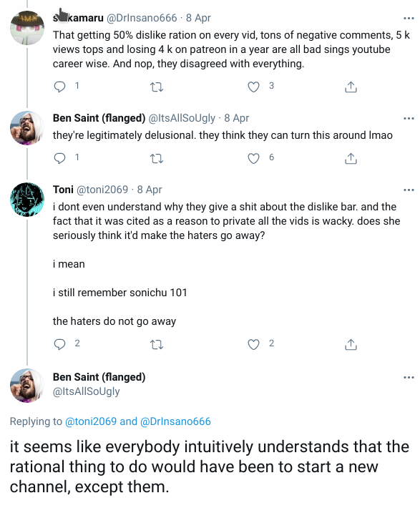Viewport: 420px width, 508px height.
Task: Retweet the 'legitimately delusional' tweet
Action: (157, 158)
